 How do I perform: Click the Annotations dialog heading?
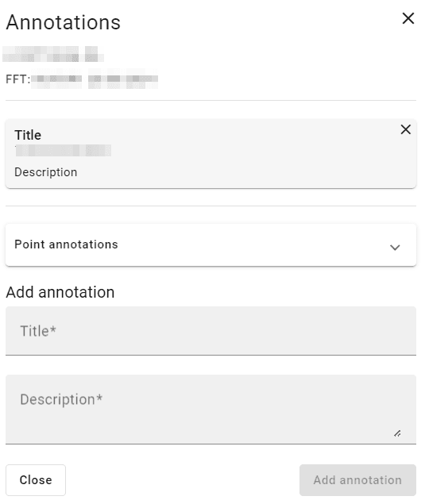pyautogui.click(x=64, y=22)
